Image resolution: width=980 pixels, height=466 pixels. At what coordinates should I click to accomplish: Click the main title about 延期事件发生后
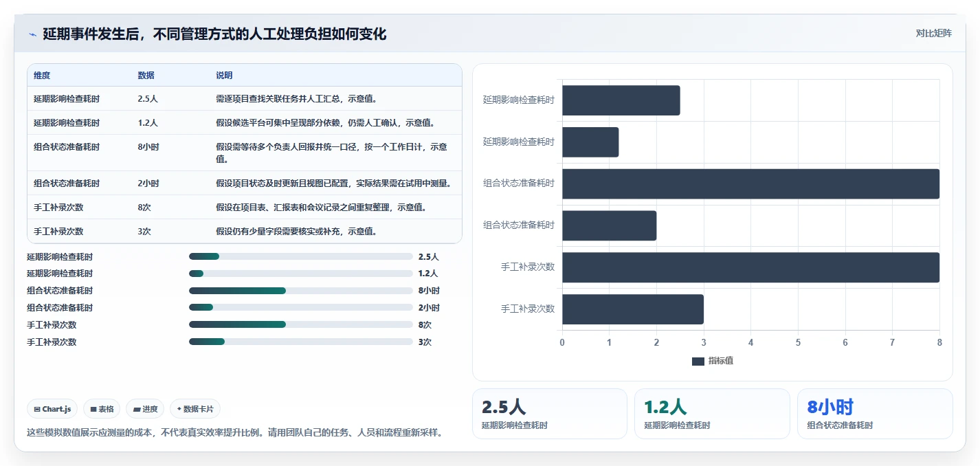coord(214,34)
